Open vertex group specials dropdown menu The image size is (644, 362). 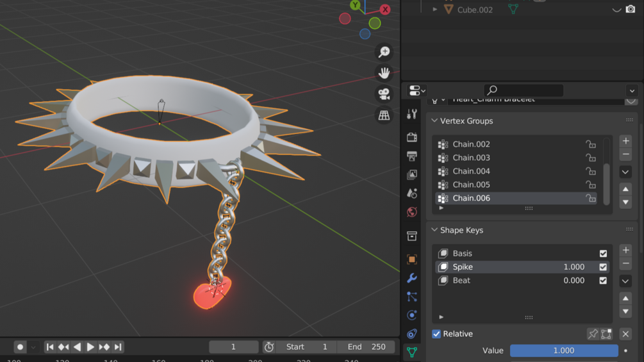[625, 172]
